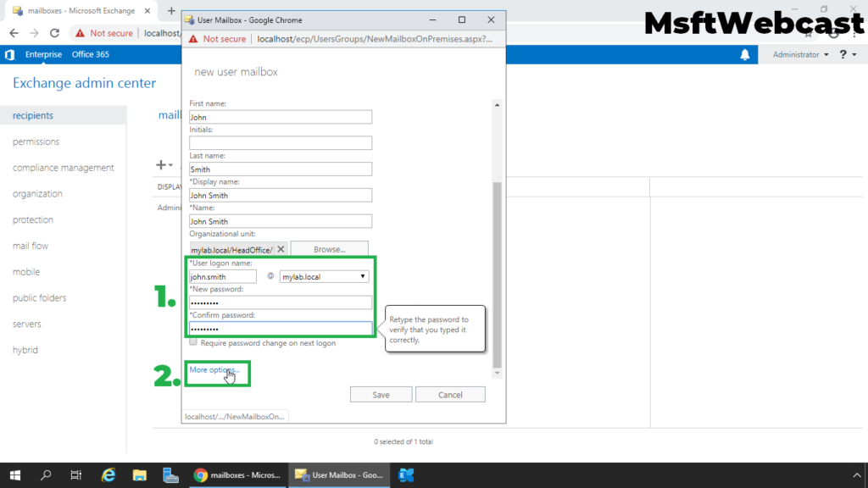Minimize the User Mailbox popup window
Viewport: 868px width, 488px height.
tap(433, 20)
